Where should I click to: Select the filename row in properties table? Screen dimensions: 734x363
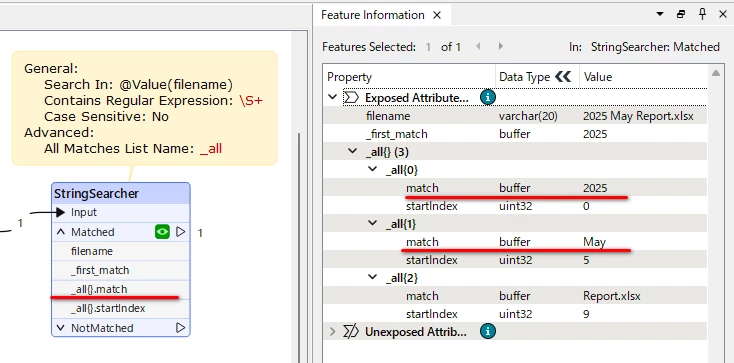[x=515, y=116]
